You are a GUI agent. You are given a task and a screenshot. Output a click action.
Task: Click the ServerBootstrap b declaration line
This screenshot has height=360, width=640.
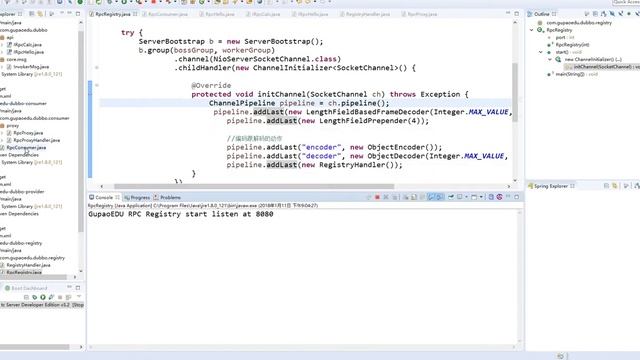[x=231, y=41]
